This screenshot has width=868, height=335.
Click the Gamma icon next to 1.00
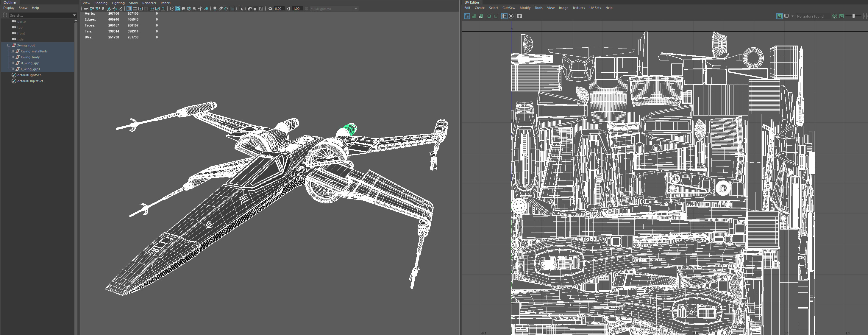[288, 8]
